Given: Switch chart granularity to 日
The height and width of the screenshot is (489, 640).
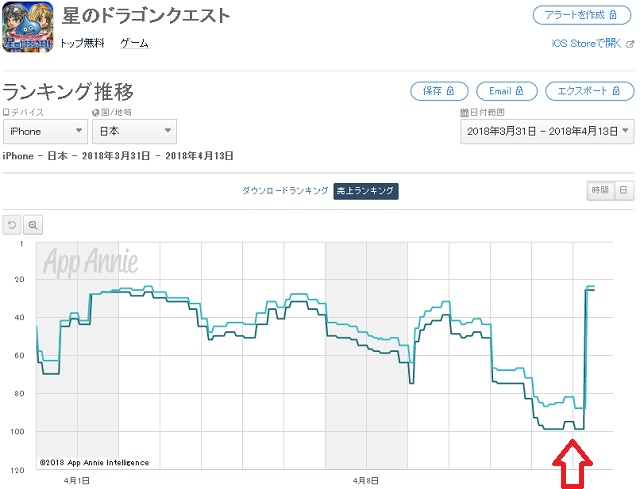Looking at the screenshot, I should [624, 190].
